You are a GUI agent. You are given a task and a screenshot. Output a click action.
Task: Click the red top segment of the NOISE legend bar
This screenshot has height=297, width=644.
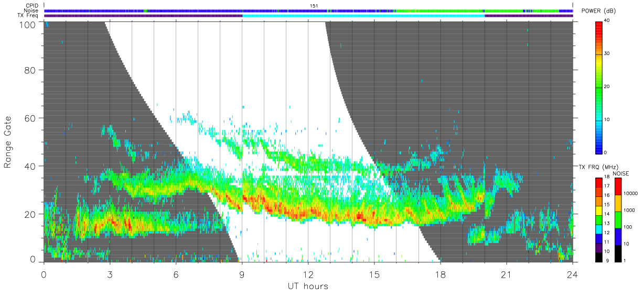point(617,186)
